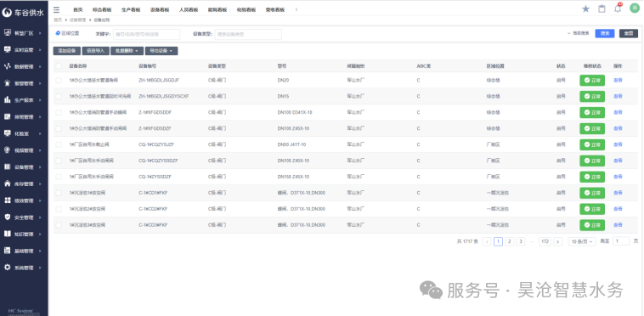Screen dimensions: 644x316
Task: Go to page 172 in pagination
Action: 545,242
